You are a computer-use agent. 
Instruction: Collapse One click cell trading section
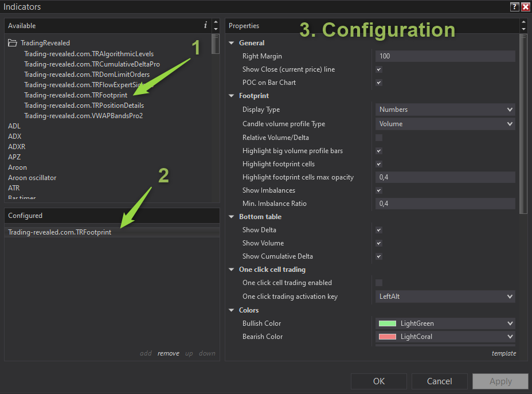232,270
